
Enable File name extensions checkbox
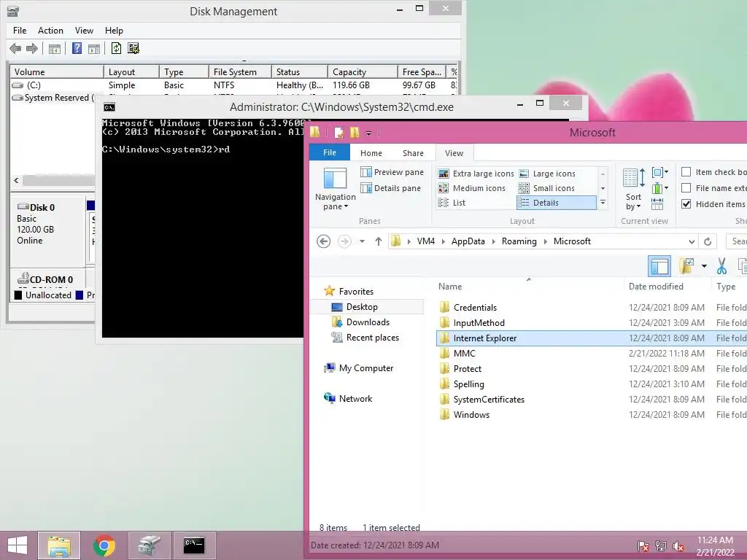click(x=686, y=188)
